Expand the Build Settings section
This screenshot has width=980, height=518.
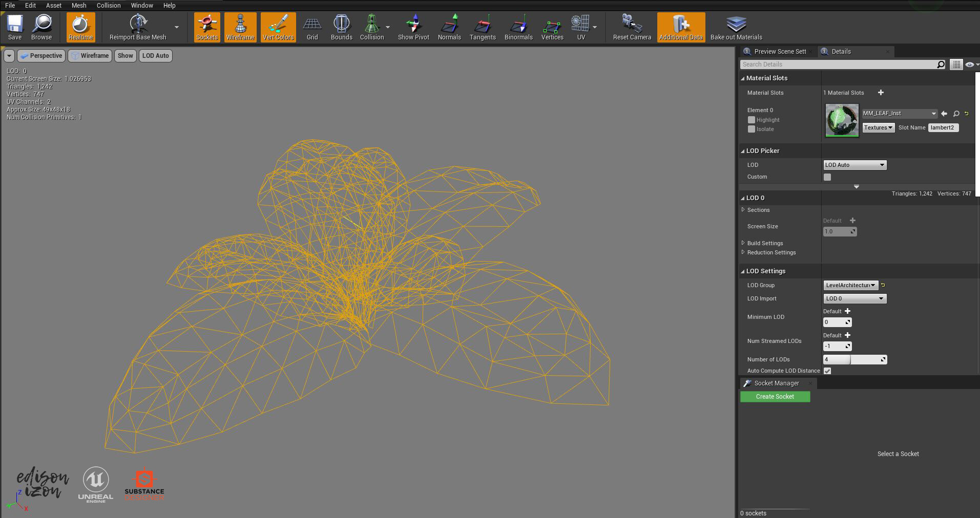[x=764, y=243]
